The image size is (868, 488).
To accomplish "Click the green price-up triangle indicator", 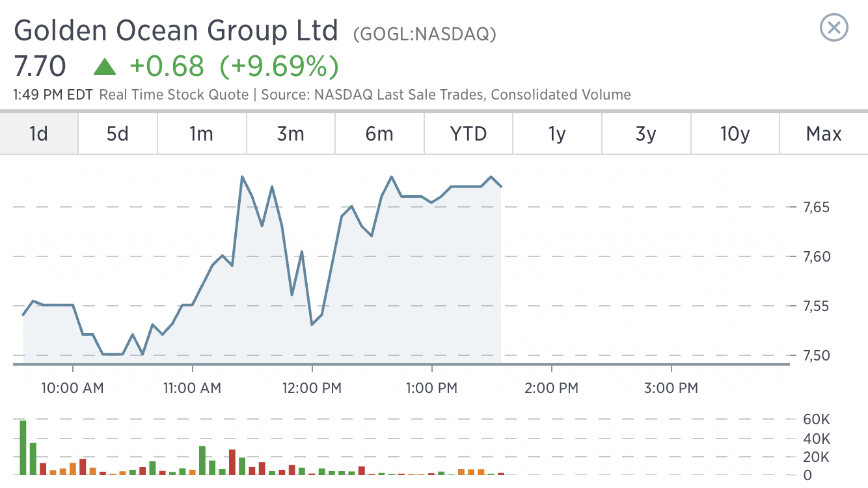I will [104, 66].
